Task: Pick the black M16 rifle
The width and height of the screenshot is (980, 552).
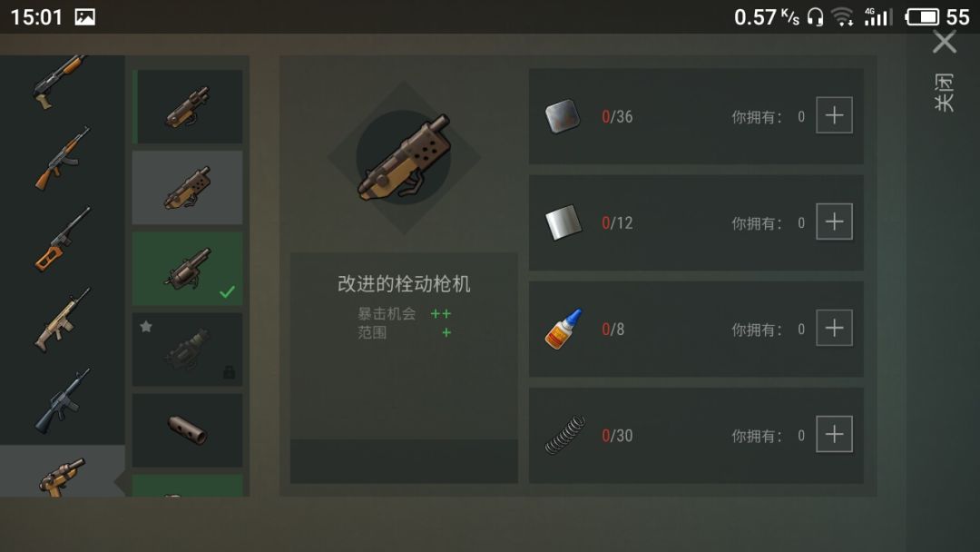Action: 62,400
